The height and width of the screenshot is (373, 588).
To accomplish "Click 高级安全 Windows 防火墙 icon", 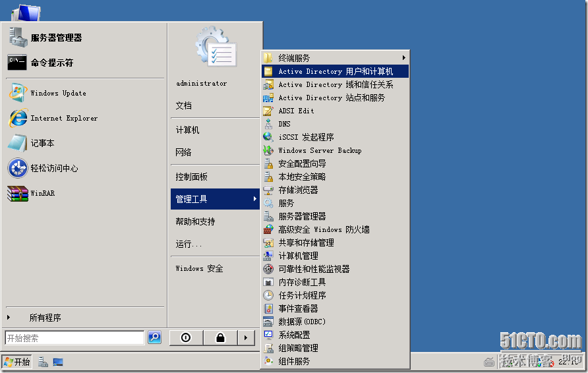I will tap(268, 229).
